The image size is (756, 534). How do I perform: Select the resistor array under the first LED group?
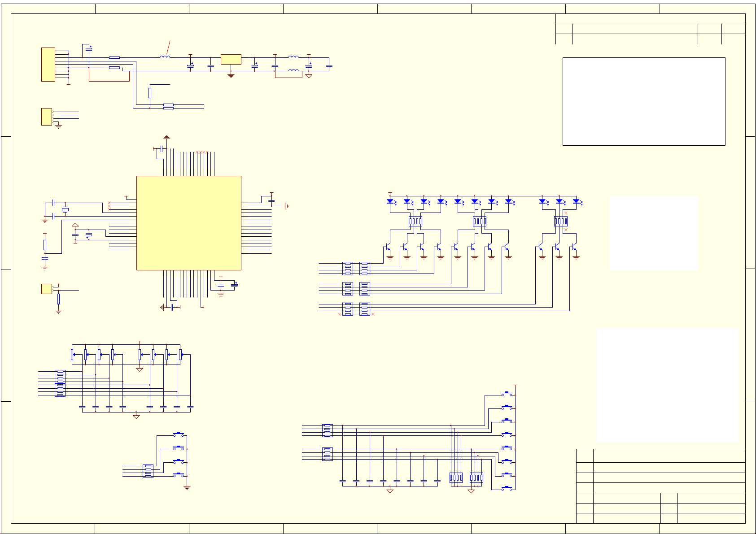pos(415,221)
